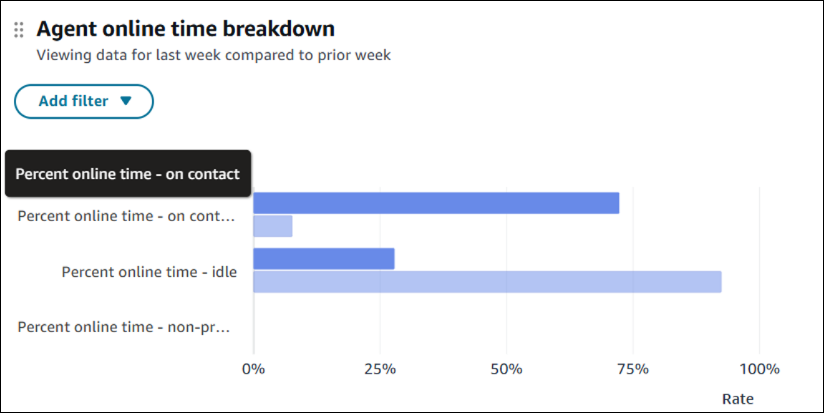Click the 'Agent online time breakdown' title
Viewport: 824px width, 413px height.
point(185,29)
